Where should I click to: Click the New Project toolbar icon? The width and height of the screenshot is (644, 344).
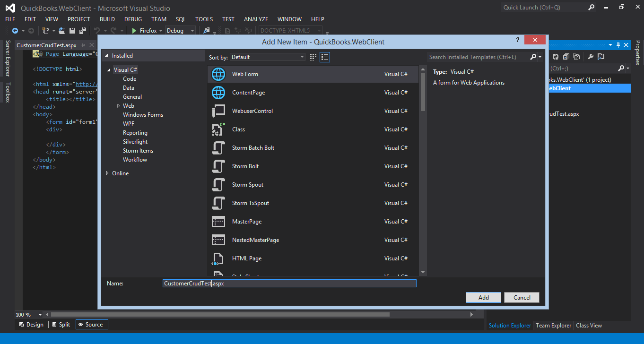click(x=46, y=31)
